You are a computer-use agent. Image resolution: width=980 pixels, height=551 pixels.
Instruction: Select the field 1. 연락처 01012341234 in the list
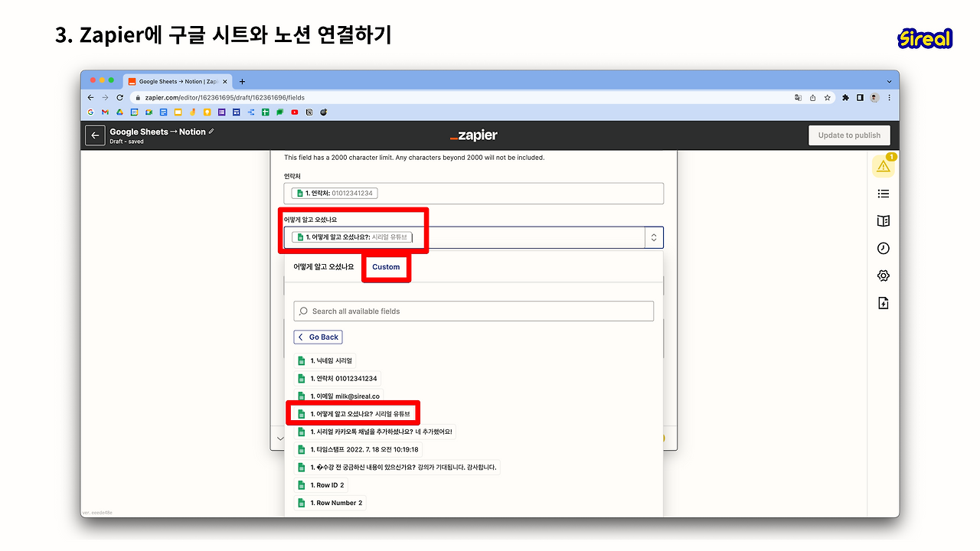tap(337, 378)
